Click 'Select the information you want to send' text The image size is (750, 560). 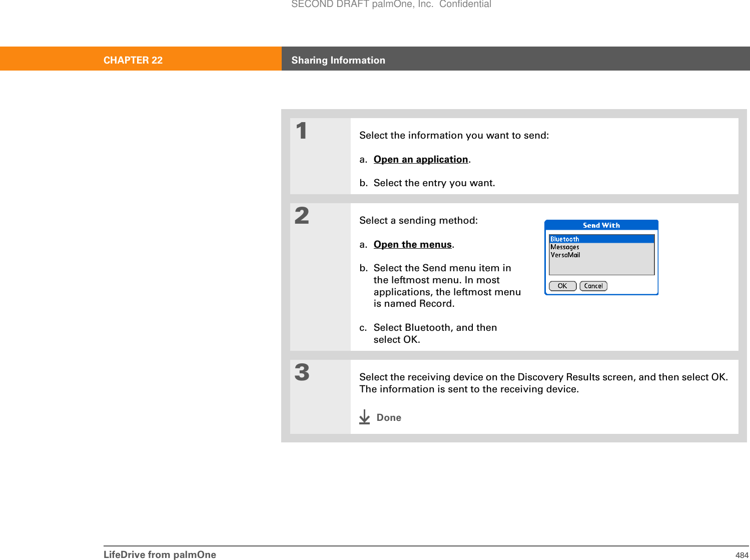point(454,135)
